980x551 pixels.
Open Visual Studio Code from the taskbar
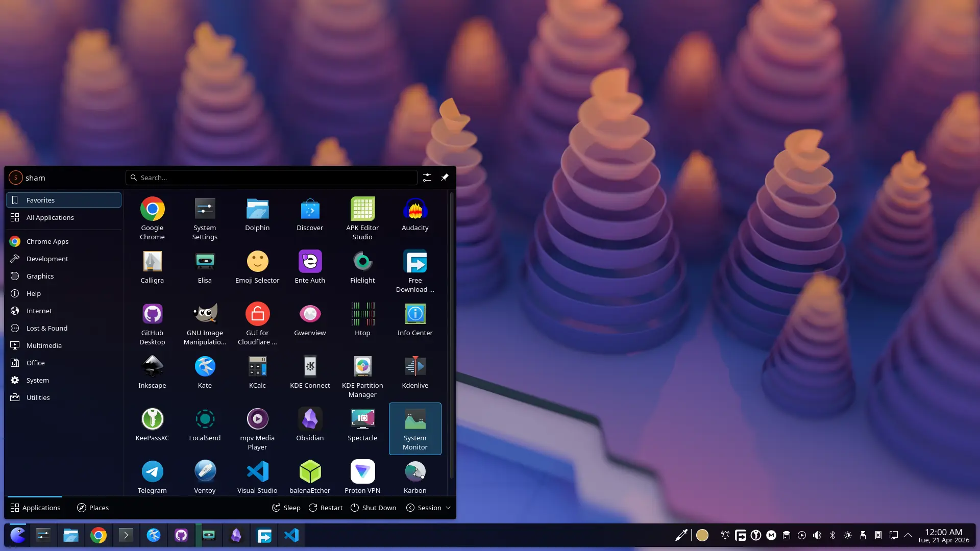pos(291,535)
